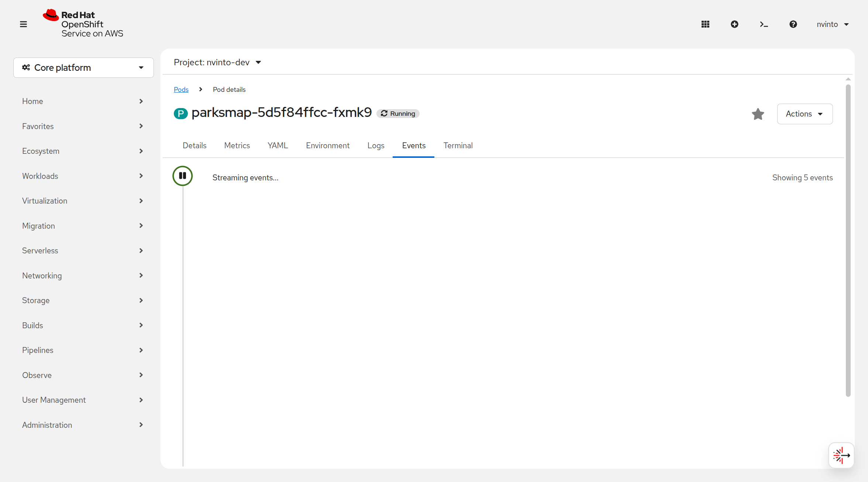The height and width of the screenshot is (482, 868).
Task: Click the 'Showing 5 events' text
Action: pos(803,178)
